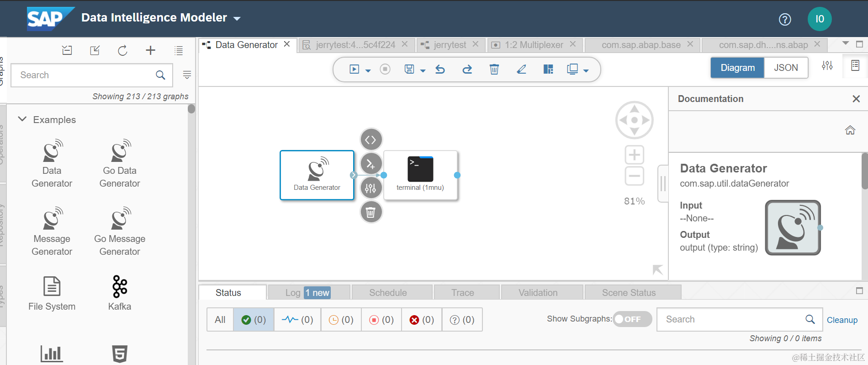The image size is (868, 365).
Task: Open the save options dropdown arrow
Action: coord(423,70)
